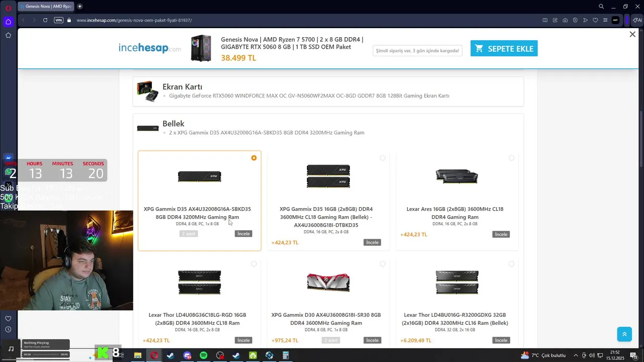Select XPG Gammix D35 16GB 3600MHz radio

[x=382, y=158]
